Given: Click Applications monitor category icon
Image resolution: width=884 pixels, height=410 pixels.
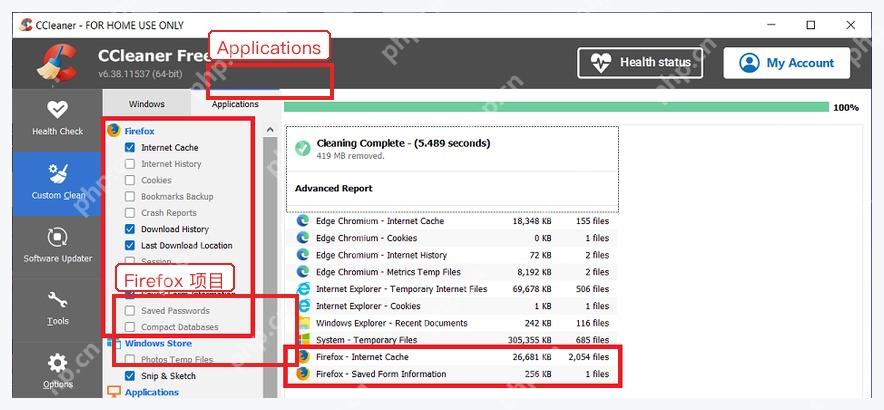Looking at the screenshot, I should click(x=114, y=391).
